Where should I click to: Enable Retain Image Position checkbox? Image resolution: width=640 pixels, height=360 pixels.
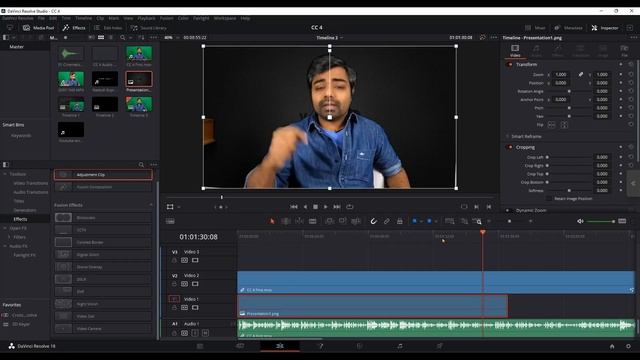point(549,198)
